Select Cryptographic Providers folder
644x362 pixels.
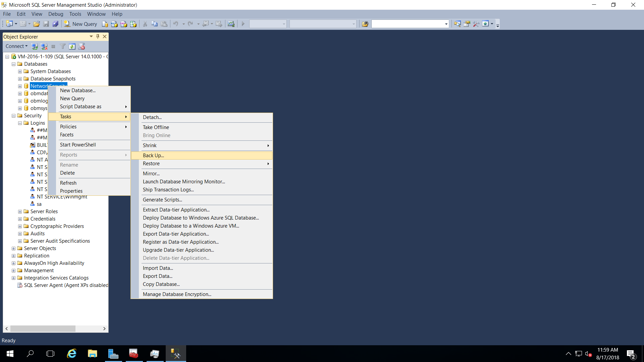tap(57, 226)
